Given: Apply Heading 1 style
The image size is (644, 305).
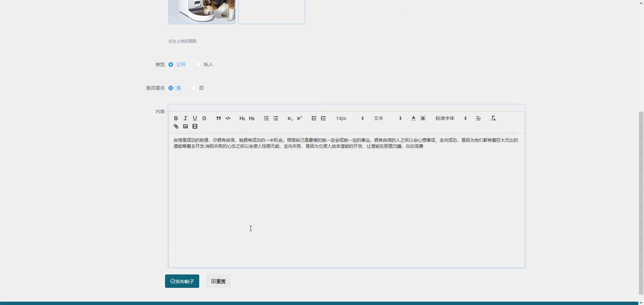Looking at the screenshot, I should coord(242,118).
